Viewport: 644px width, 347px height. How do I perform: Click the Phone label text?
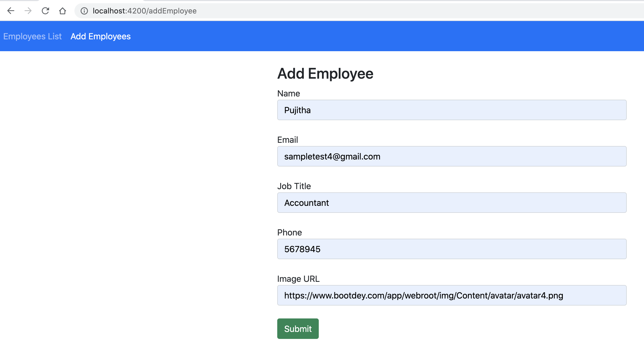click(x=289, y=232)
